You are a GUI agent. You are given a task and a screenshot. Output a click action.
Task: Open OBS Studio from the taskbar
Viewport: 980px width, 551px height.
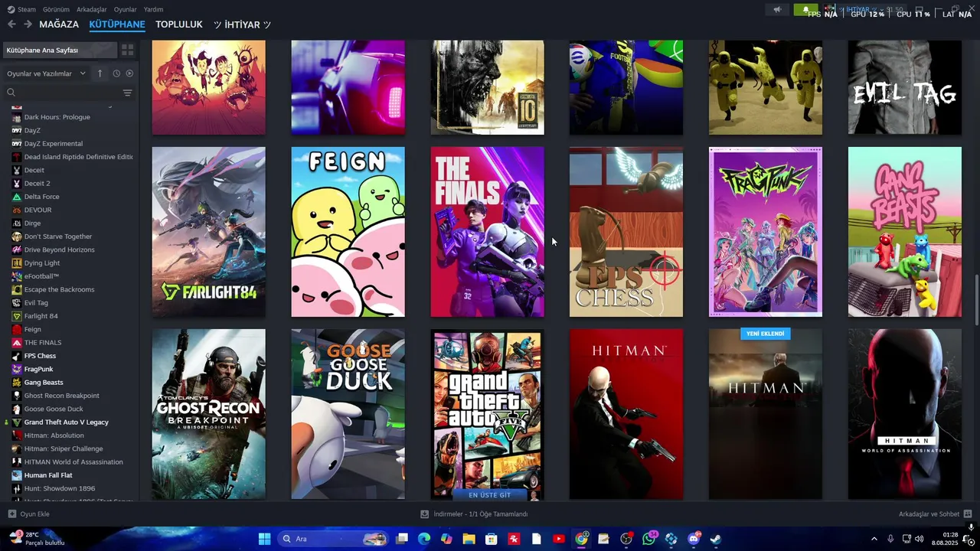[x=626, y=539]
